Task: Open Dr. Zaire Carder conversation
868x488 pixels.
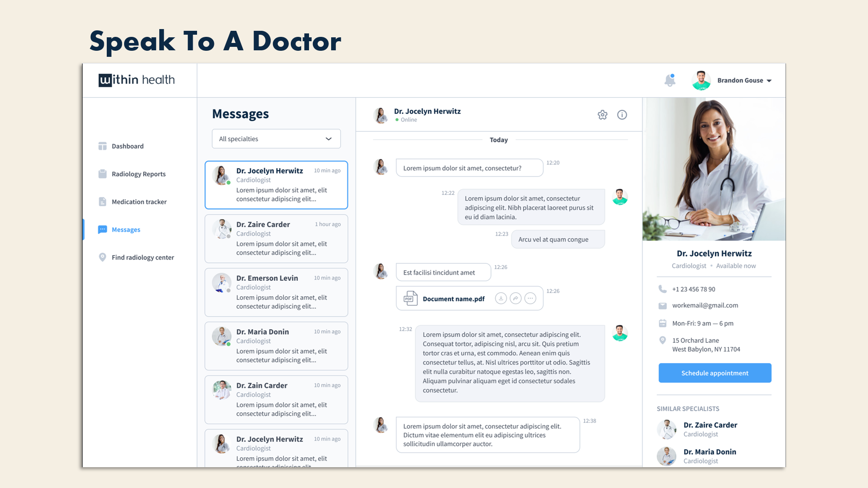Action: click(x=276, y=239)
